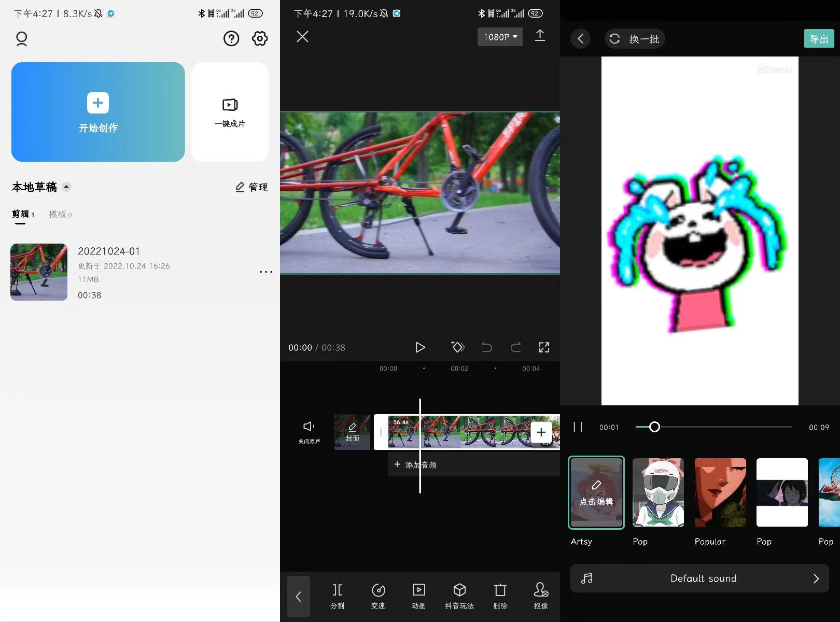Viewport: 840px width, 622px height.
Task: Open the settings gear icon
Action: point(260,38)
